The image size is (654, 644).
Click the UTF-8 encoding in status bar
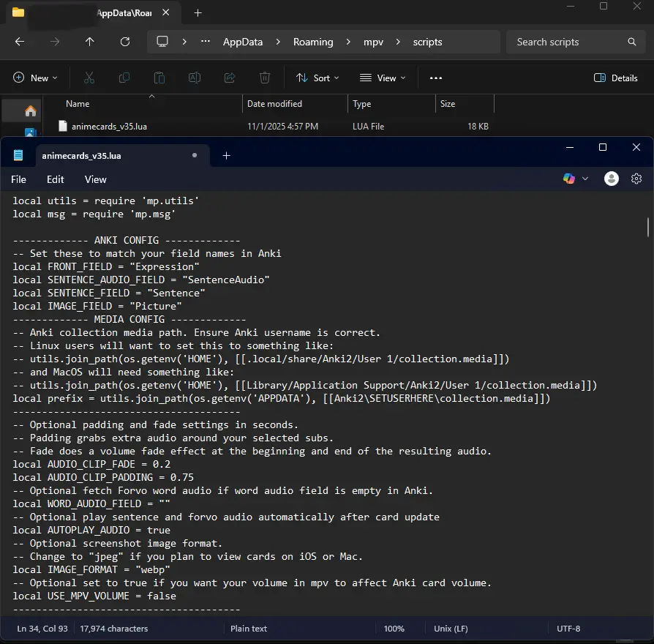click(x=568, y=629)
